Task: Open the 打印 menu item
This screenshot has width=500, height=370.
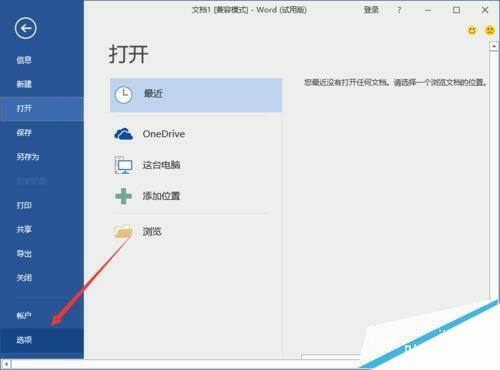Action: [42, 205]
